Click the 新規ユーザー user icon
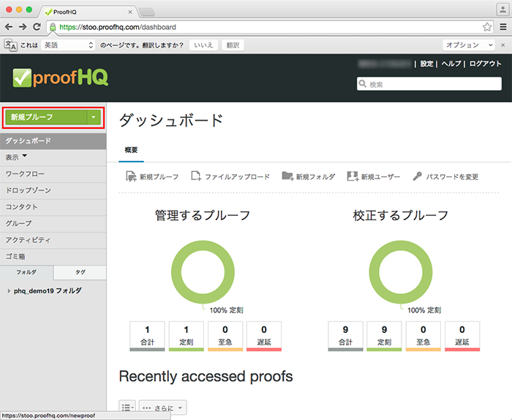512x420 pixels. pos(353,176)
